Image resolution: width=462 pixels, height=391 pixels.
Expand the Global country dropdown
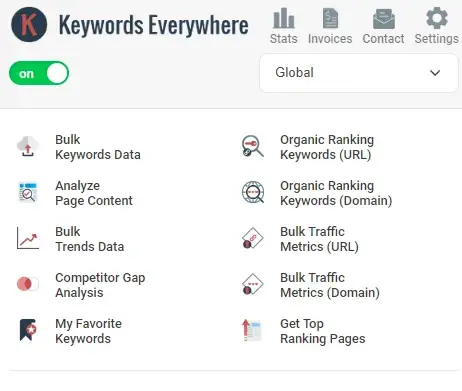[359, 73]
